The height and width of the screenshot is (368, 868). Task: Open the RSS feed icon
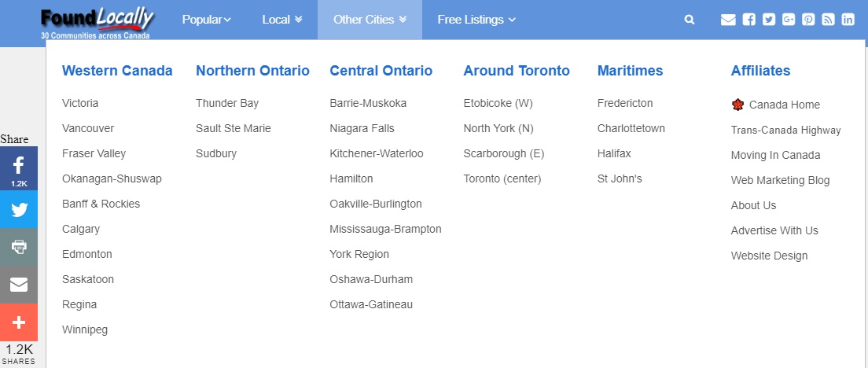coord(828,20)
